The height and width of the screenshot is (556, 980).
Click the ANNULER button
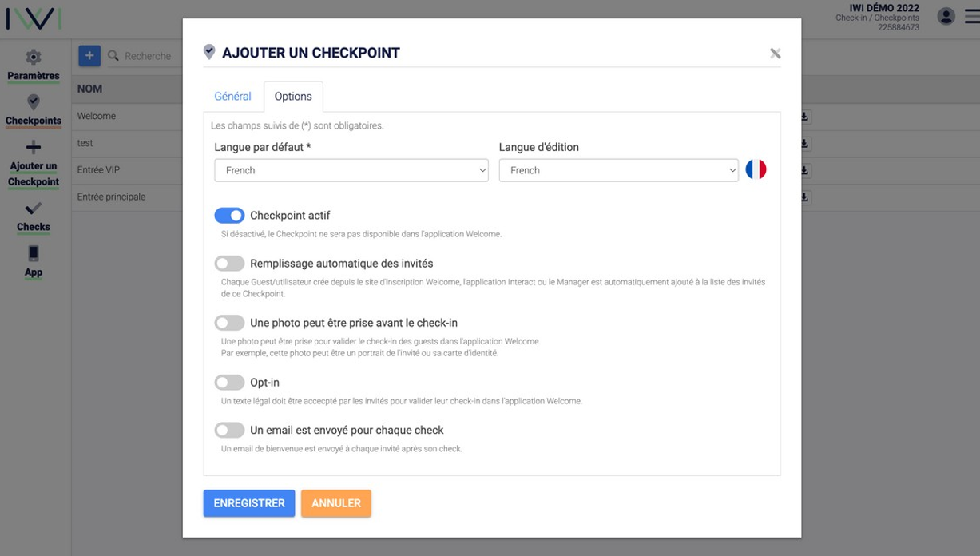[x=336, y=503]
